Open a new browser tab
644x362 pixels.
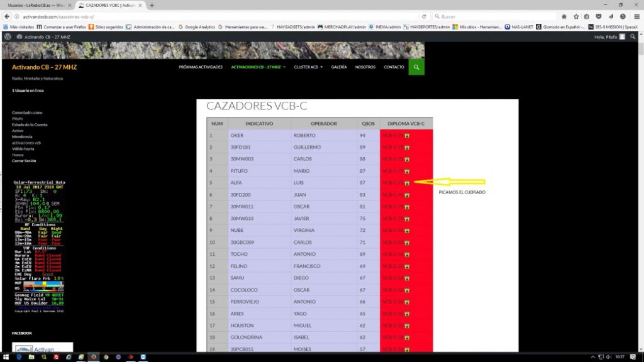[x=152, y=5]
